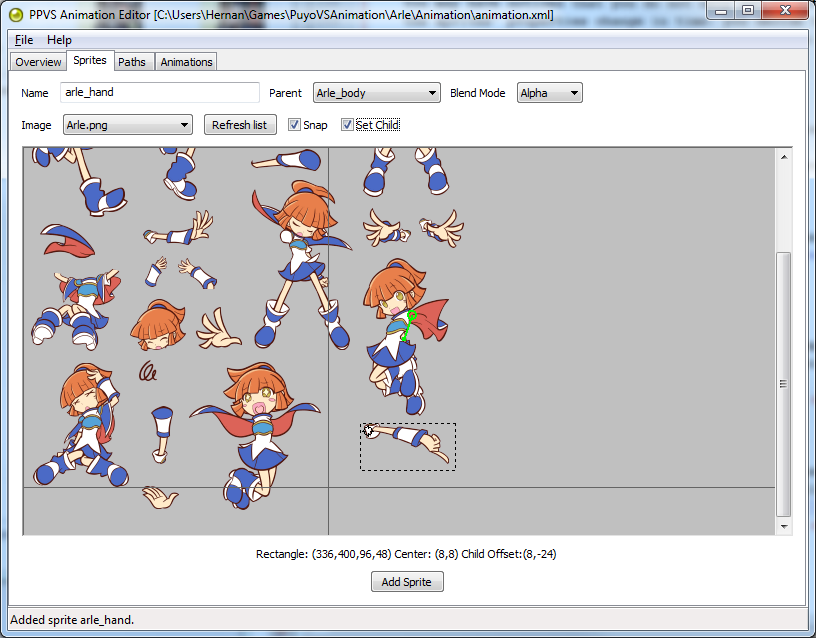Click the folded blue and red cape sprite
The width and height of the screenshot is (816, 638).
(x=68, y=240)
